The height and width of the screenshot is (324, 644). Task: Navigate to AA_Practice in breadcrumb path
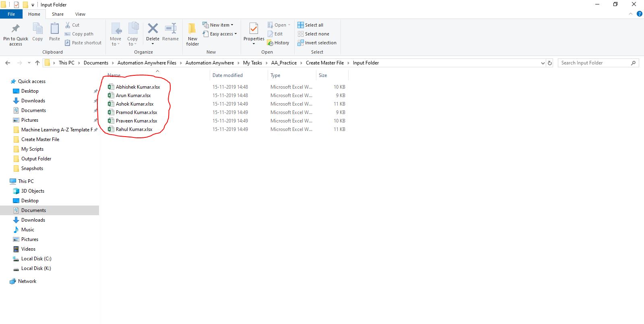pyautogui.click(x=284, y=63)
